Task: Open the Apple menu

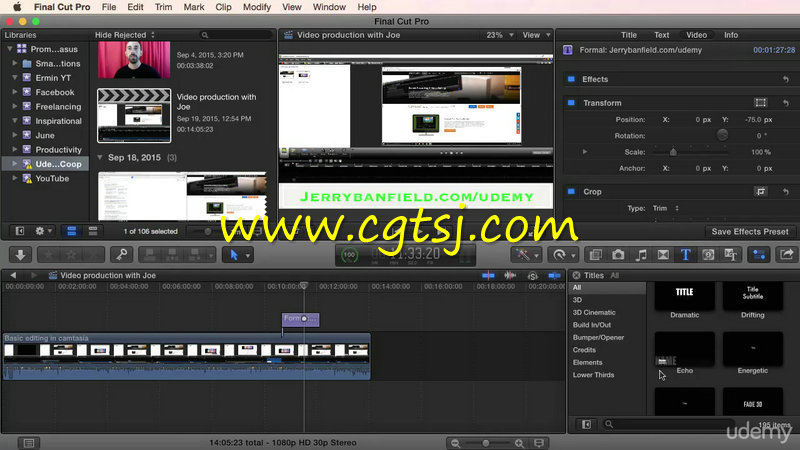Action: (x=17, y=7)
